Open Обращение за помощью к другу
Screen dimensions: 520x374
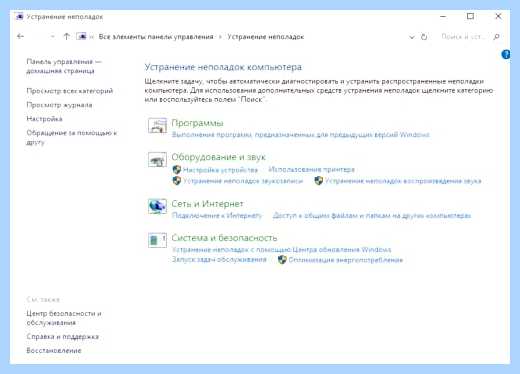click(x=71, y=137)
